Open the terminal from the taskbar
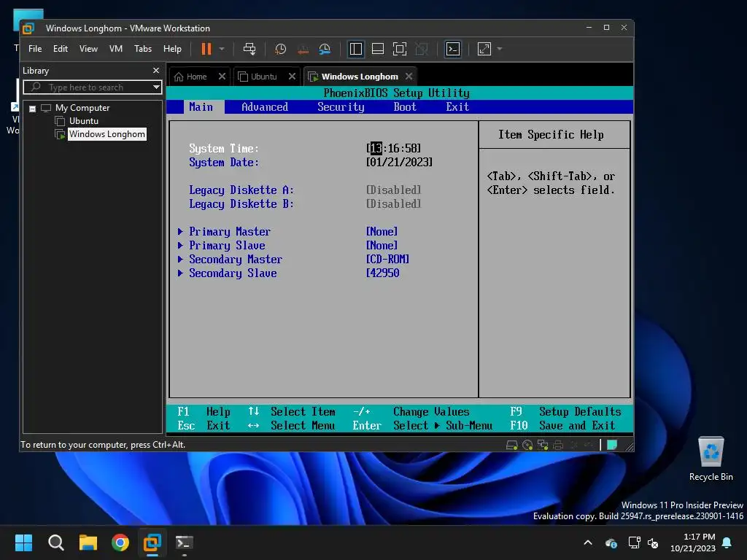Viewport: 747px width, 560px height. pos(185,542)
